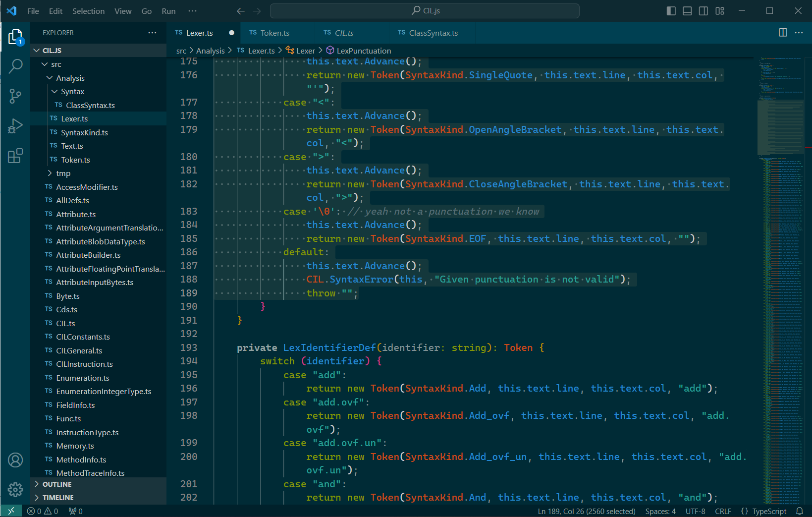Collapse the src folder

[x=99, y=64]
